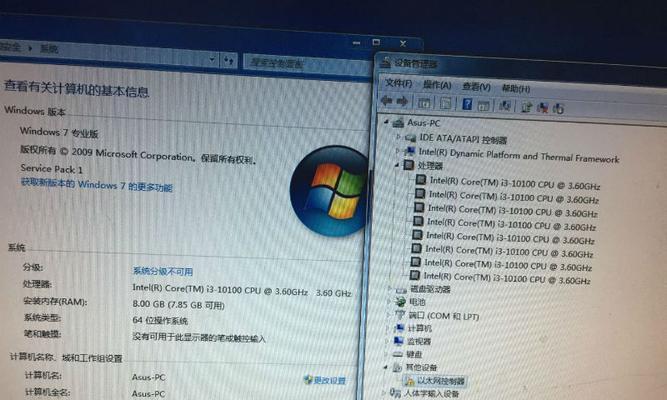The height and width of the screenshot is (400, 667).
Task: Click the 系统分级不可用 link
Action: (163, 271)
